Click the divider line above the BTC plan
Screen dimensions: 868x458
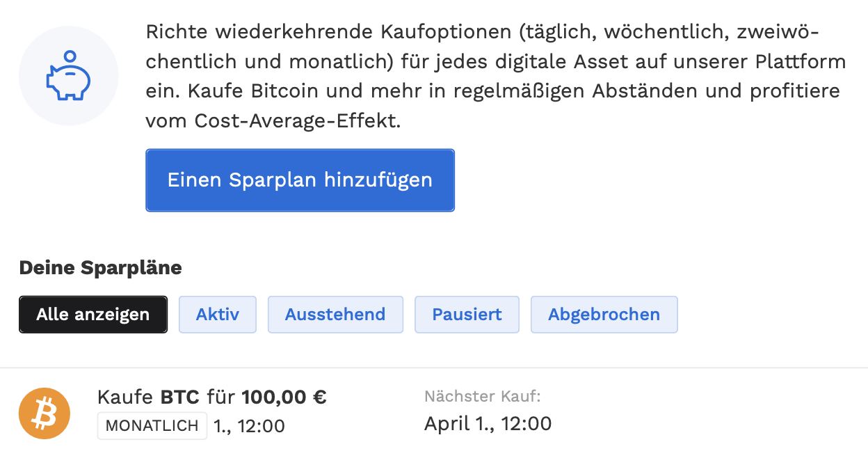pos(434,368)
